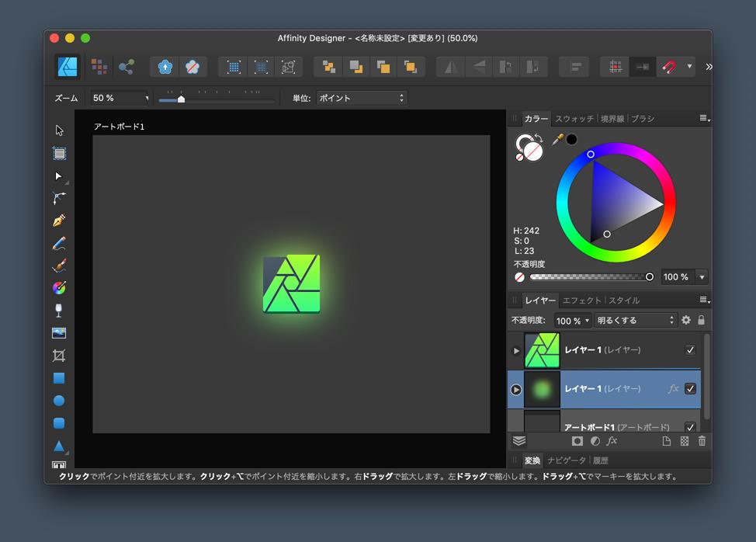Viewport: 756px width, 542px height.
Task: Select the Corner tool
Action: pyautogui.click(x=59, y=198)
